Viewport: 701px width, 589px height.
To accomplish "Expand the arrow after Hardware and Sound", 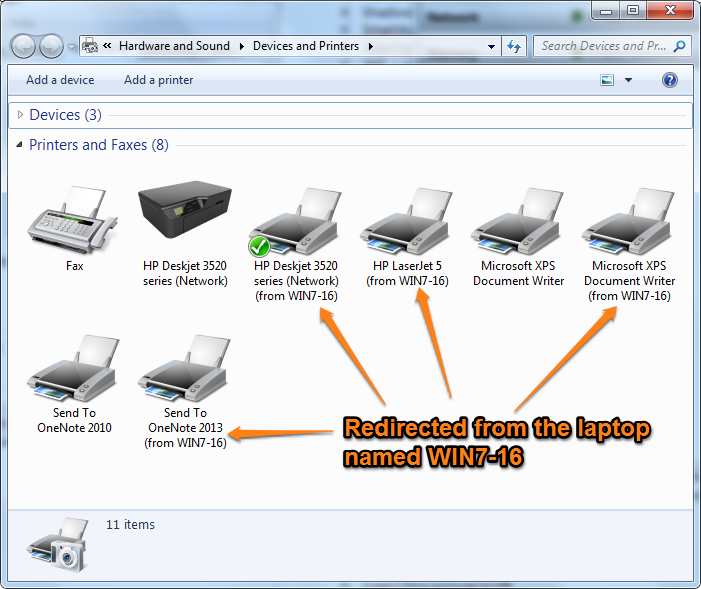I will tap(242, 46).
